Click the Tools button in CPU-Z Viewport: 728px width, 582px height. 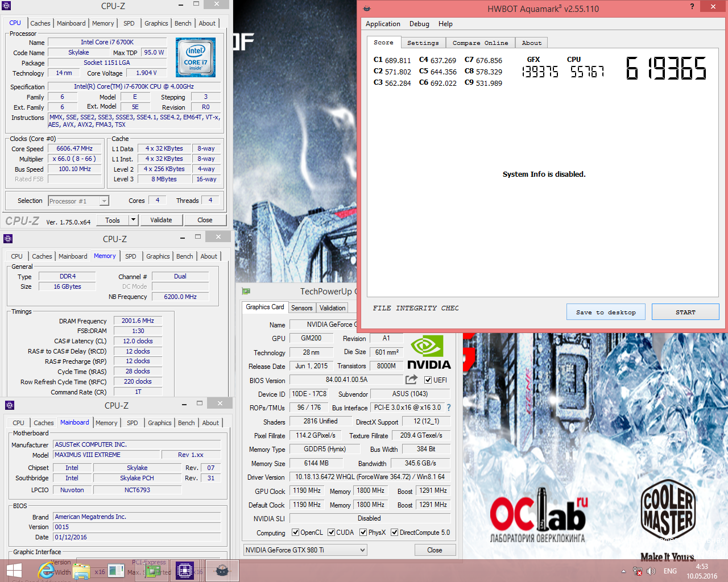point(113,220)
